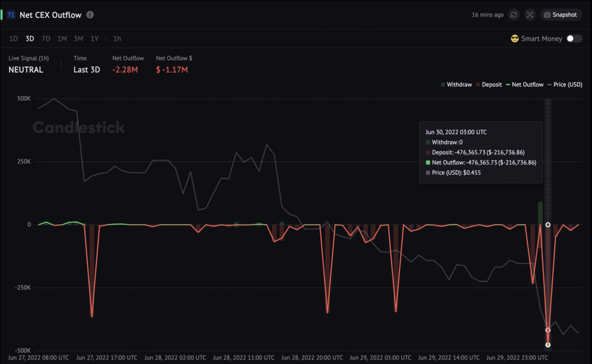Click the expand fullscreen icon
Screen dimensions: 592x364
[x=530, y=15]
